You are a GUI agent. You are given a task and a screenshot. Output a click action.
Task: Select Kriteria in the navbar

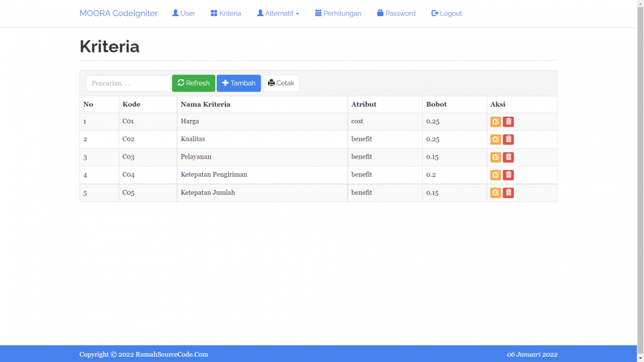click(x=226, y=13)
